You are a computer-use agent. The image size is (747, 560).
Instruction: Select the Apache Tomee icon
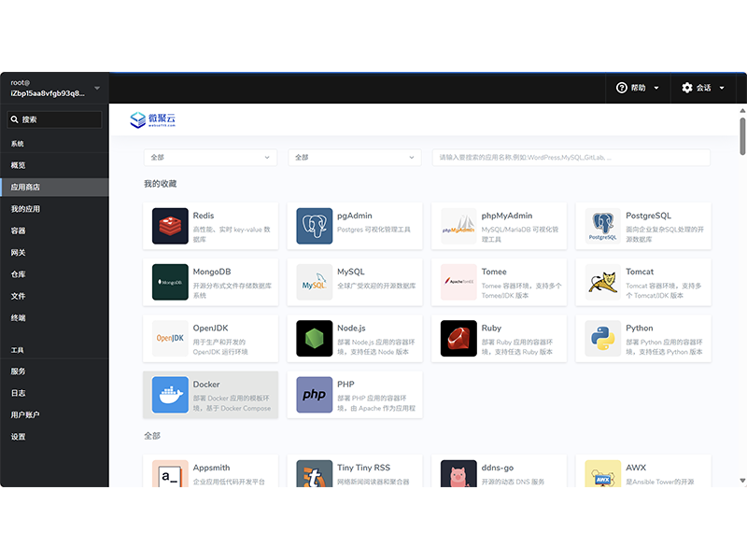coord(458,282)
